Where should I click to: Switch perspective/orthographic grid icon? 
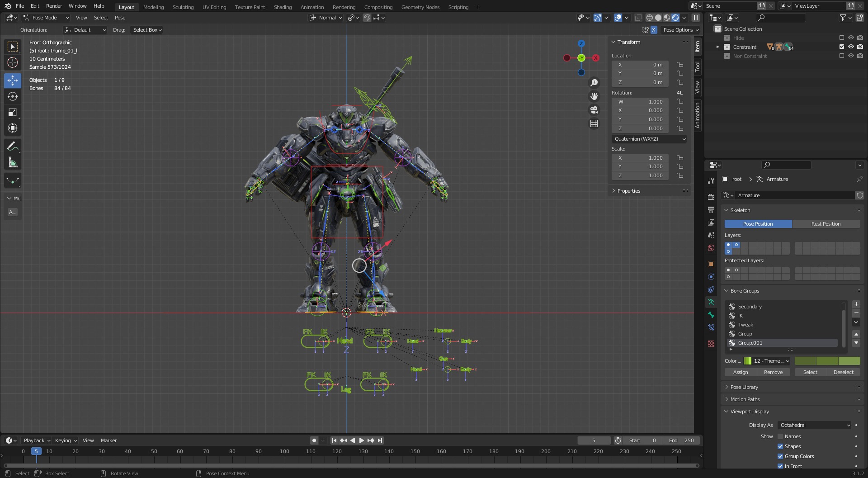click(594, 123)
